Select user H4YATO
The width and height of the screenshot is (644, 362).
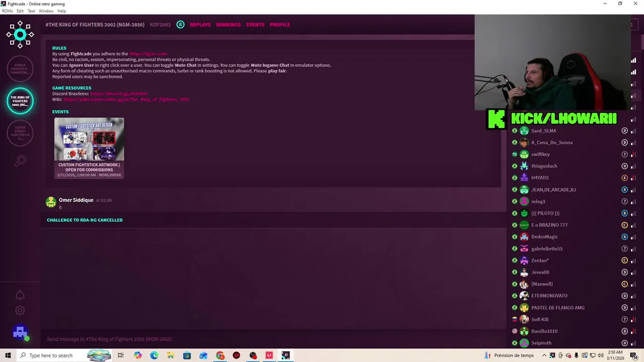(540, 177)
